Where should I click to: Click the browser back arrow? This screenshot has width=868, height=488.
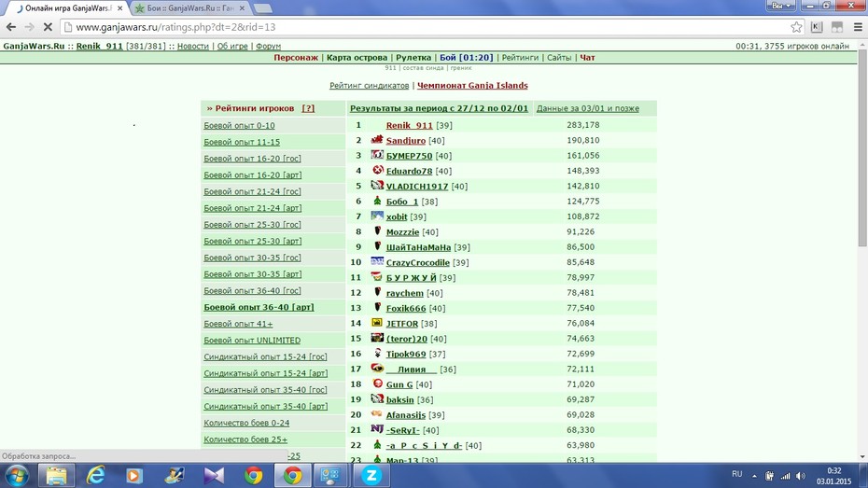click(x=10, y=26)
